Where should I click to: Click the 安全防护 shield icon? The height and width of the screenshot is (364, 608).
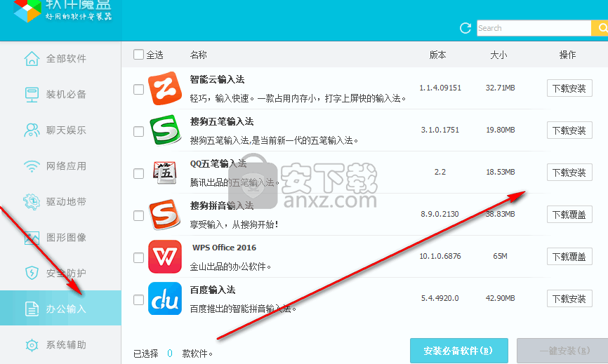32,273
